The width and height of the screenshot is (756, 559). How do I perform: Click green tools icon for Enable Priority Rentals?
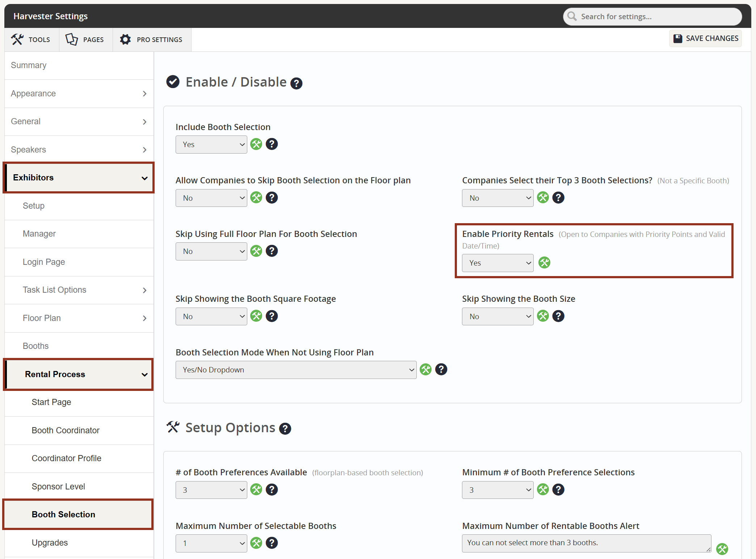click(544, 263)
